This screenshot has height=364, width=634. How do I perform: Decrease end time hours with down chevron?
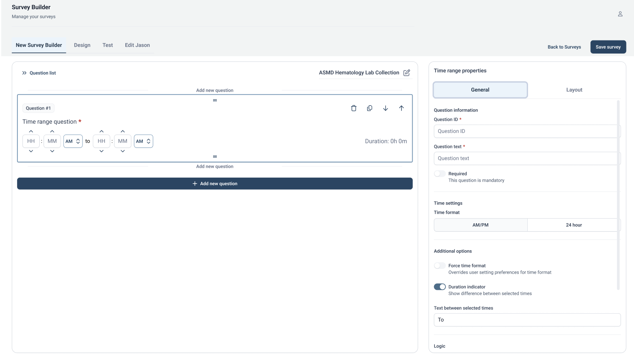tap(102, 151)
